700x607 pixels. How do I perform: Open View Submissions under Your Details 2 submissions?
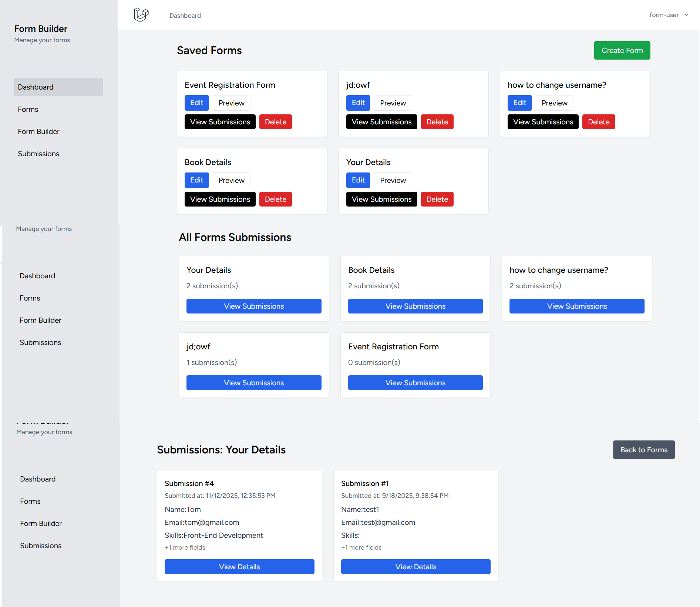[253, 306]
